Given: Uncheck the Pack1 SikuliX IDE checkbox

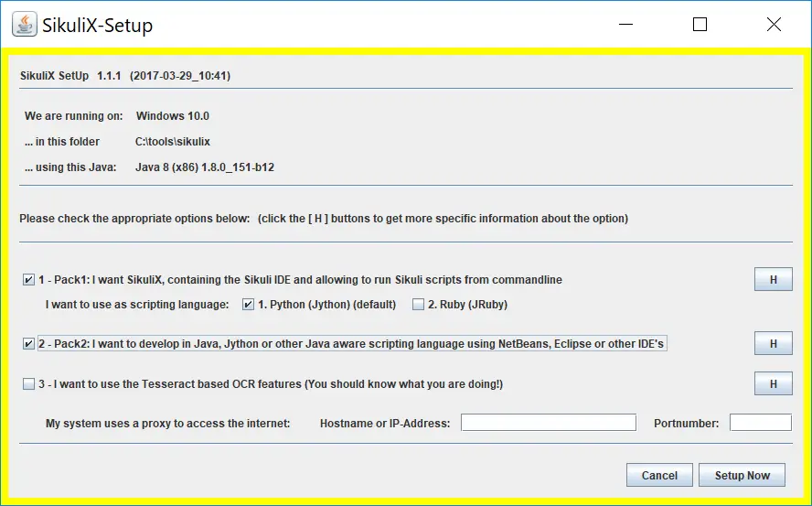Looking at the screenshot, I should (x=28, y=280).
